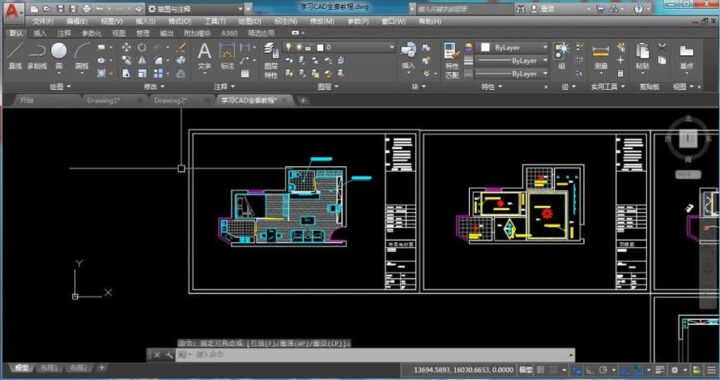Toggle ortho mode in status bar
The width and height of the screenshot is (720, 380).
[x=590, y=369]
